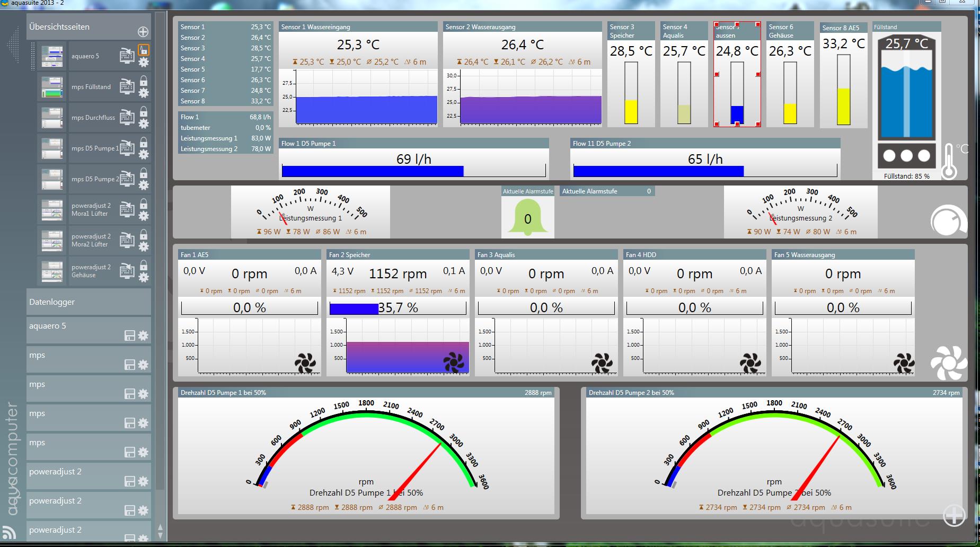
Task: Open the poweradjust 2 Mora1 Lüfter page
Action: click(x=90, y=210)
